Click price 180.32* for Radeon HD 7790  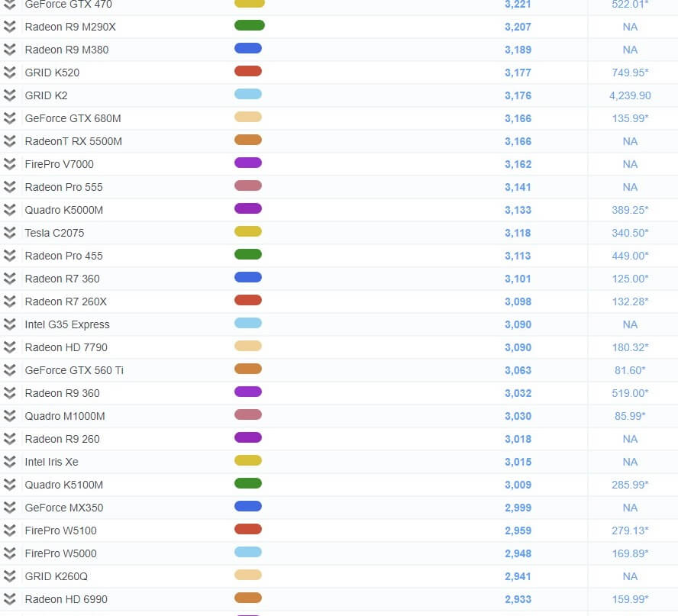tap(630, 347)
